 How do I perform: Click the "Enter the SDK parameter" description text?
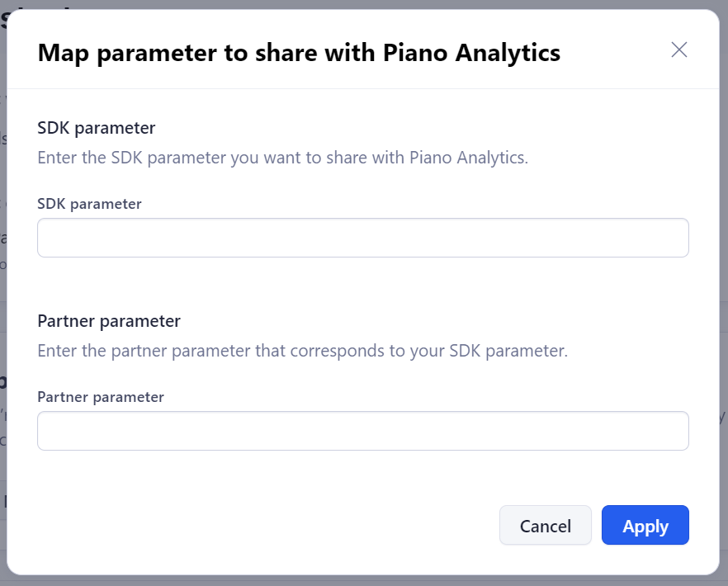(x=282, y=157)
